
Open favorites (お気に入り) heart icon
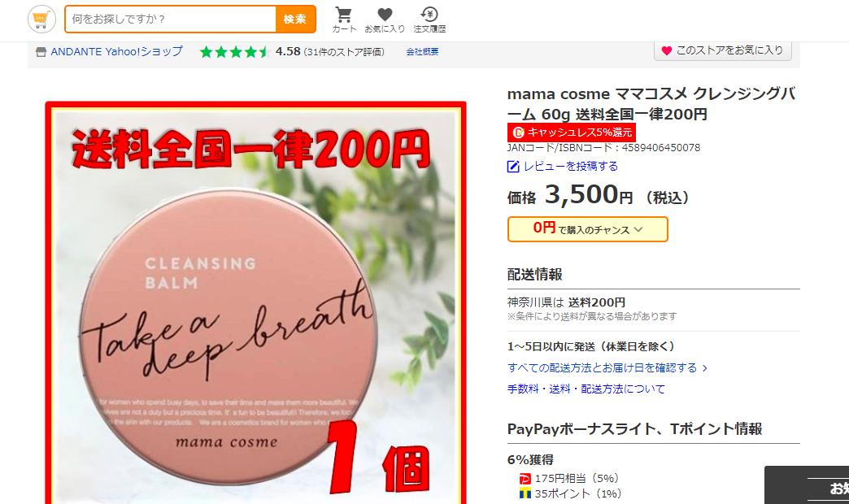pyautogui.click(x=385, y=15)
